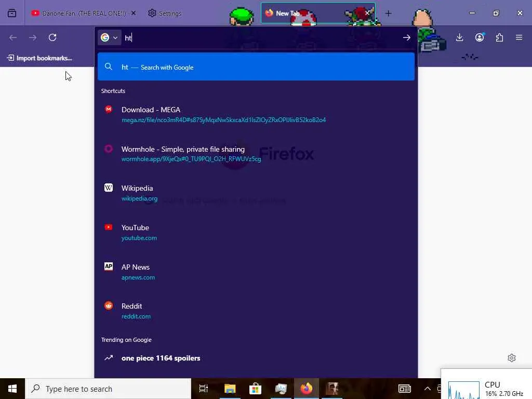
Task: Open the Firefox account icon
Action: coord(480,37)
